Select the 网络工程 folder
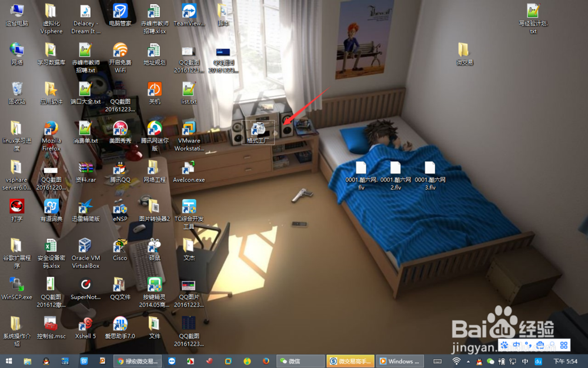This screenshot has width=588, height=368. [155, 171]
